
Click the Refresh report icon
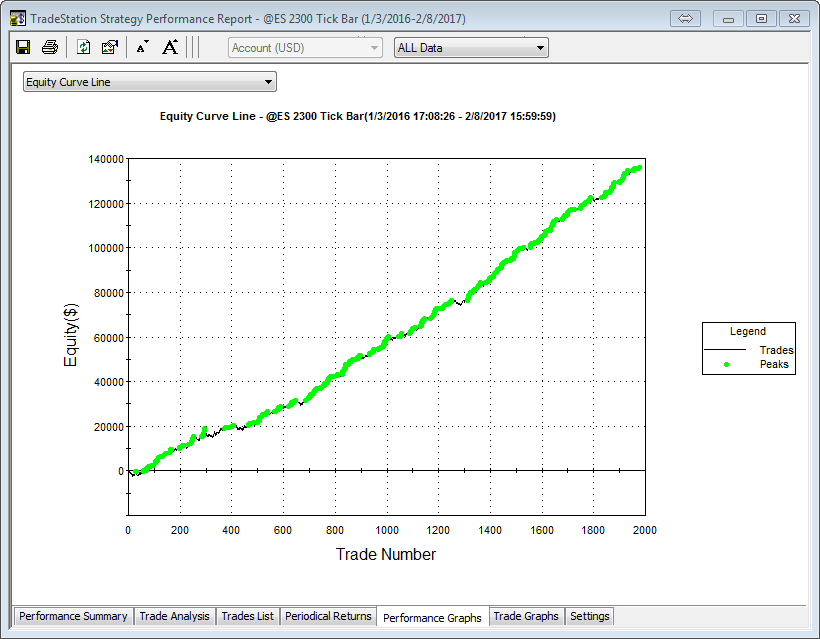[84, 47]
